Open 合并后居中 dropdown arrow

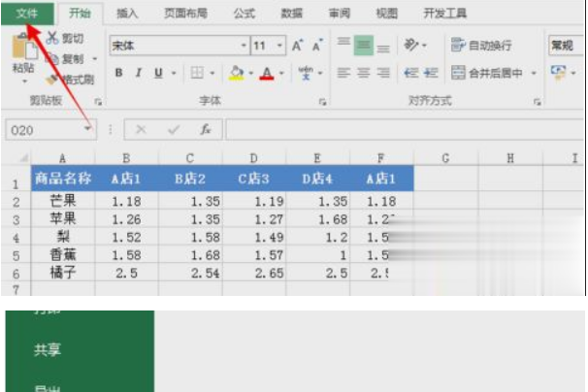click(x=534, y=73)
